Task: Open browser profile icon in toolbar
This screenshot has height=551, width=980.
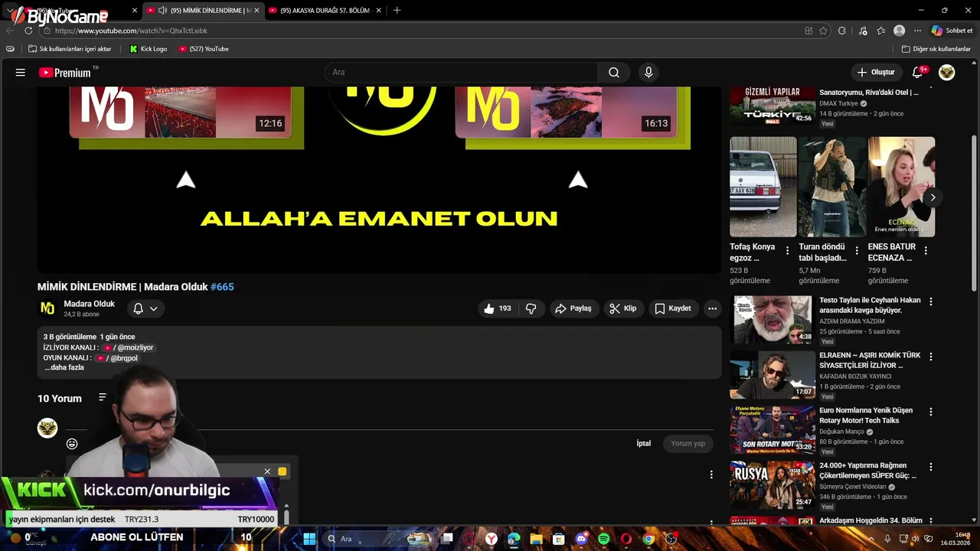Action: pyautogui.click(x=899, y=31)
